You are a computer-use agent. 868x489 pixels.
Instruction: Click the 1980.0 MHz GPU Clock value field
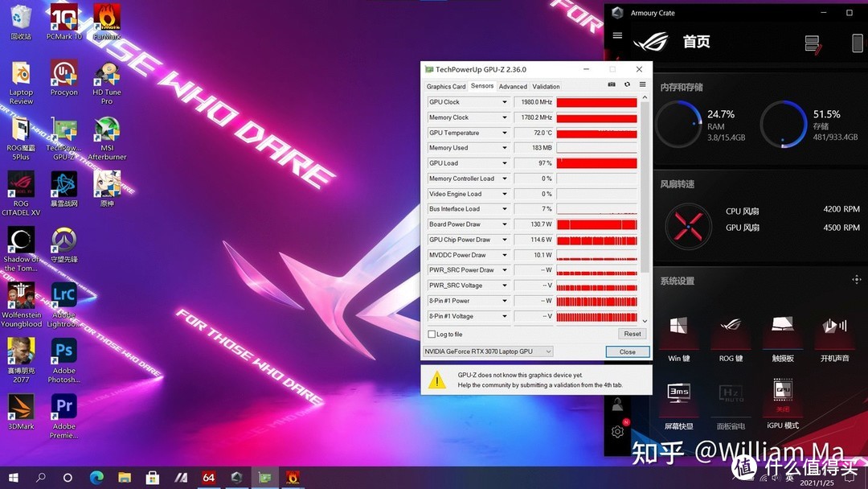click(x=534, y=102)
